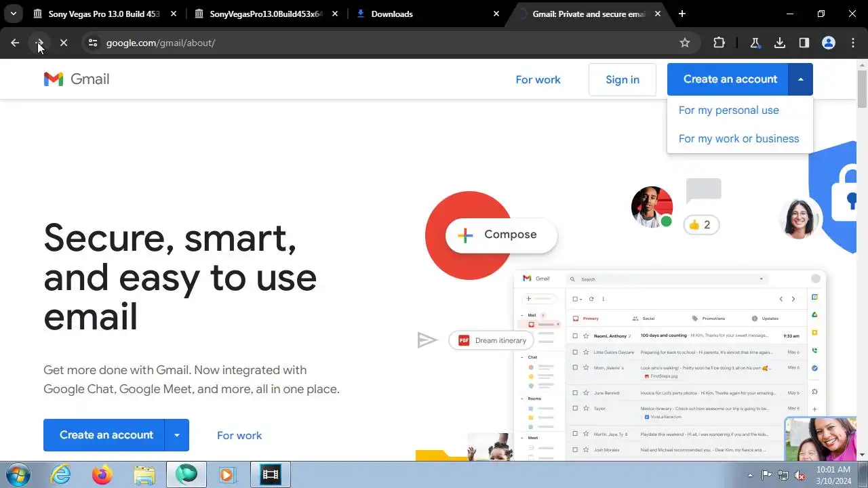Viewport: 868px width, 488px height.
Task: Open the media player taskbar icon
Action: (228, 474)
